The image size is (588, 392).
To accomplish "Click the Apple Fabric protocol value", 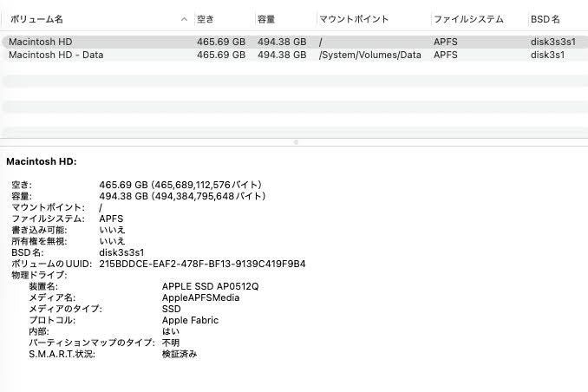I will point(190,320).
